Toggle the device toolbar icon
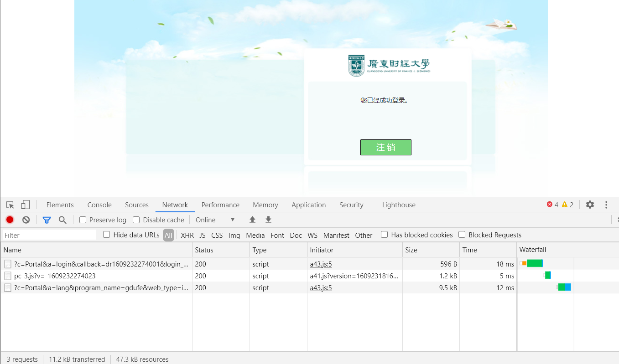Viewport: 619px width, 364px height. coord(26,205)
